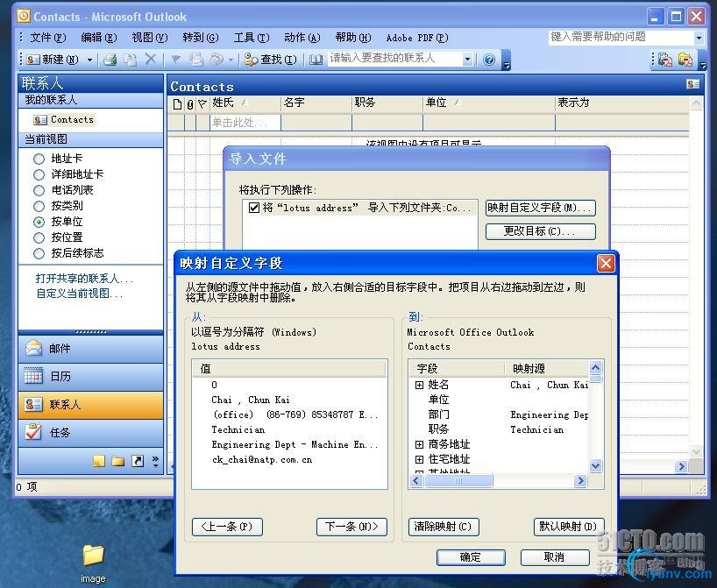Open the Mail (邮件) navigation pane
The height and width of the screenshot is (588, 717).
point(90,349)
